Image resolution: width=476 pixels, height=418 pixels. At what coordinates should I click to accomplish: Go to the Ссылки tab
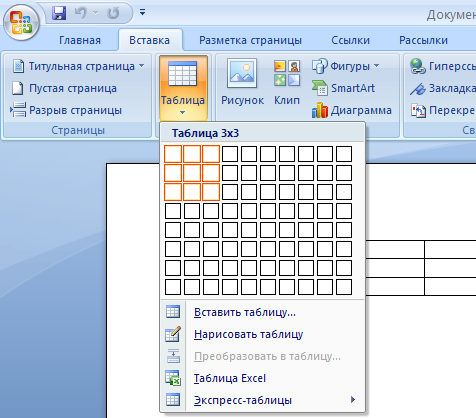coord(350,40)
